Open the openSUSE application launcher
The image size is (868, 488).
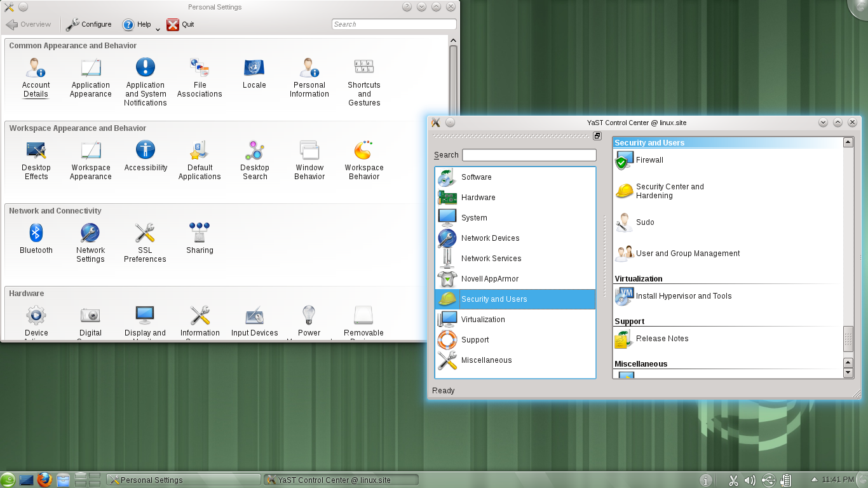(x=8, y=480)
